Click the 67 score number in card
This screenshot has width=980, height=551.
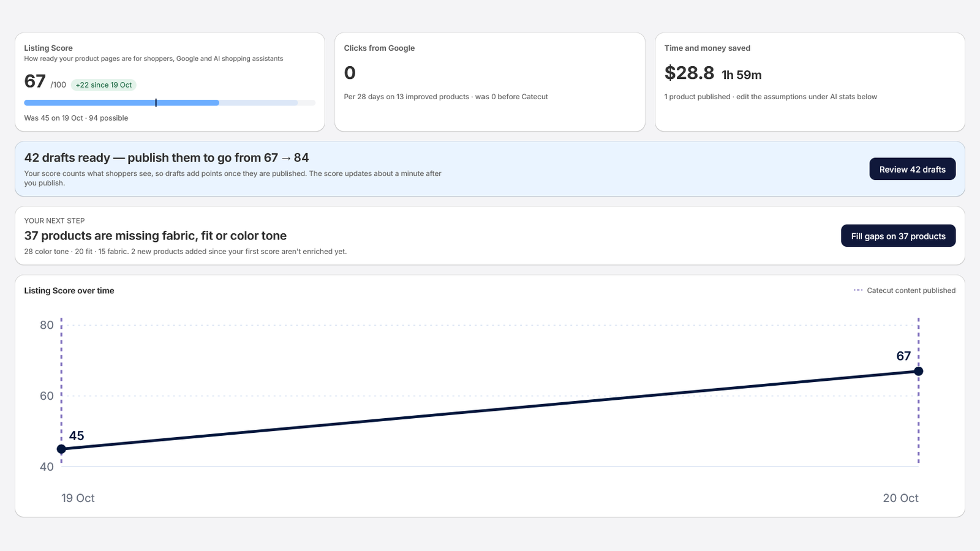[35, 81]
